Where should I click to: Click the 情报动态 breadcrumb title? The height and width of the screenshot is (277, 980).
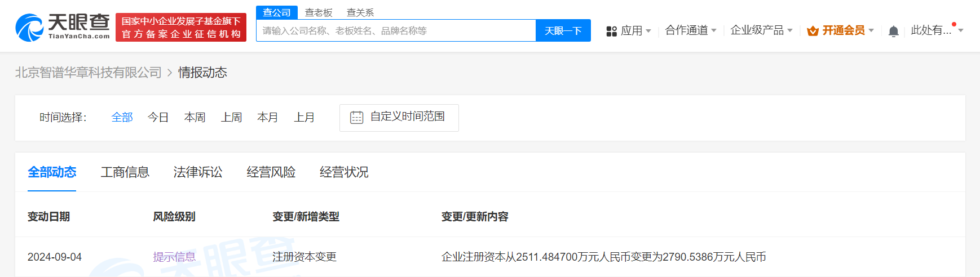click(203, 73)
